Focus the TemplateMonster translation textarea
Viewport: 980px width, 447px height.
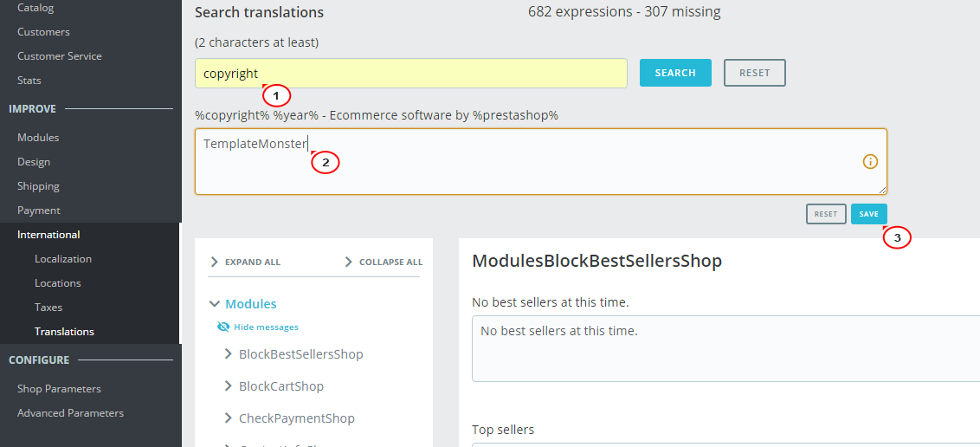tap(540, 162)
